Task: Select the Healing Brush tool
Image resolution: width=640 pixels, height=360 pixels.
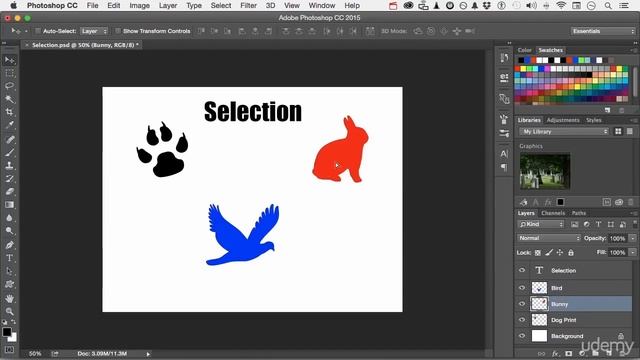Action: [9, 140]
